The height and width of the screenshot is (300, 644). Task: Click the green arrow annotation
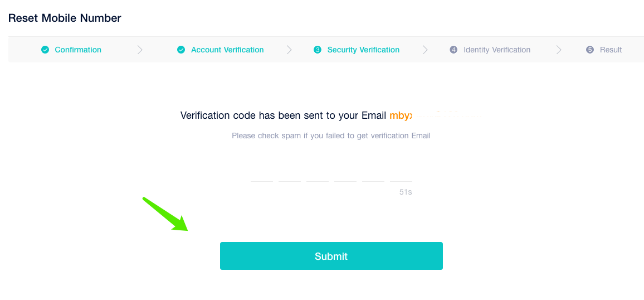pyautogui.click(x=165, y=215)
